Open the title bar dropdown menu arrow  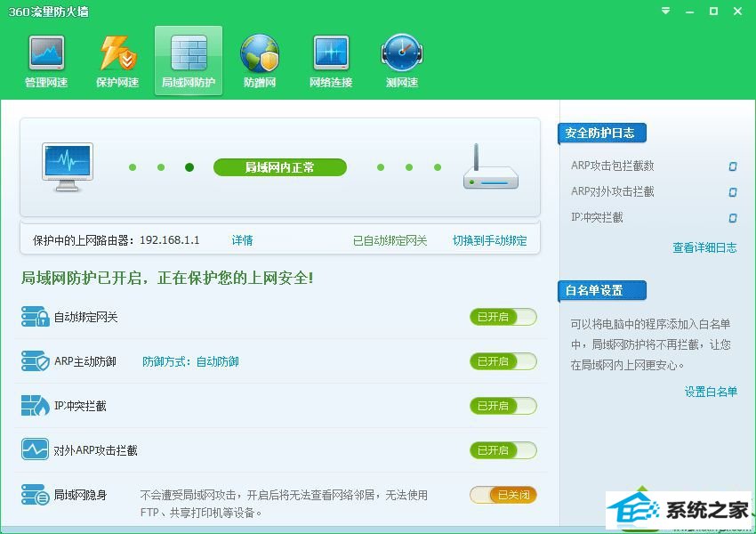(x=666, y=11)
